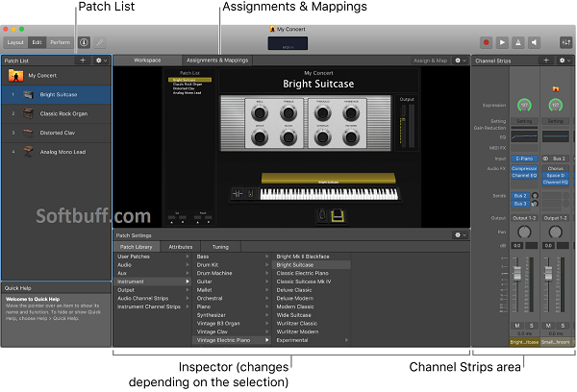The height and width of the screenshot is (392, 577).
Task: Mute the Bright Suitcase channel strip
Action: [517, 326]
